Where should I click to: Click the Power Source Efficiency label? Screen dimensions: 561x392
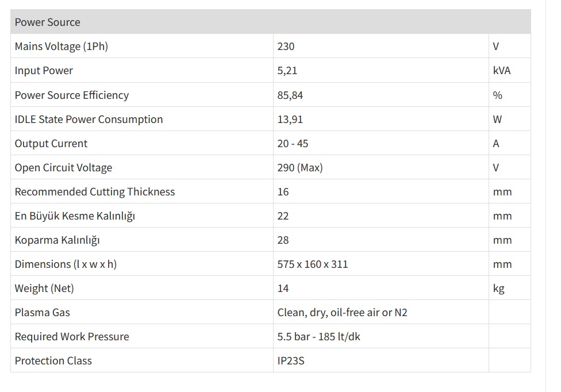tap(72, 95)
